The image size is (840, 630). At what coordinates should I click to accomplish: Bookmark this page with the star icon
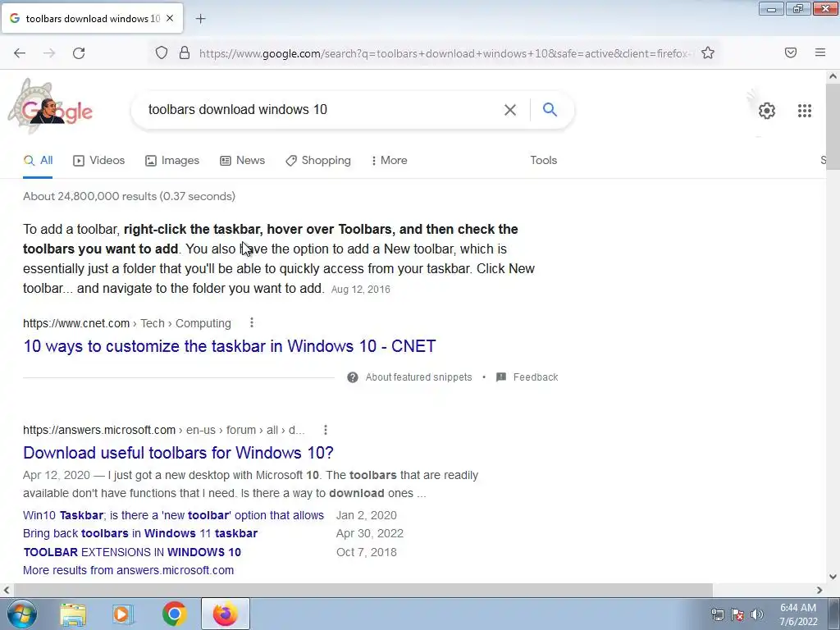click(x=708, y=52)
